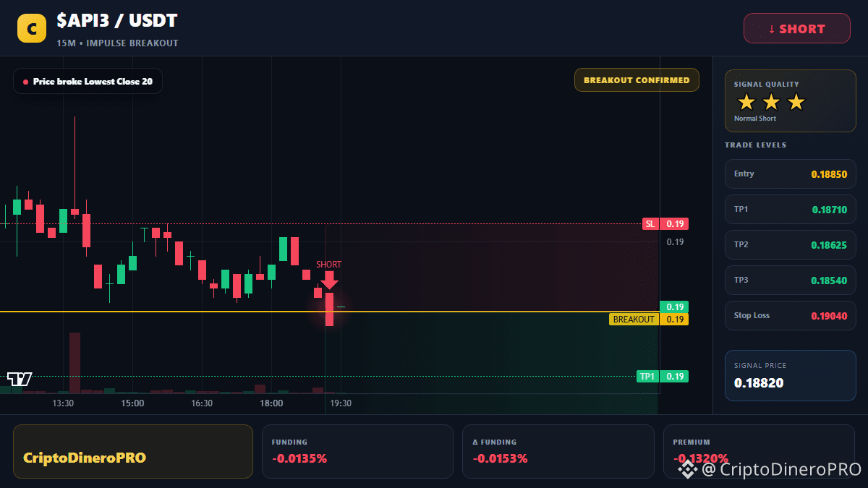
Task: Click the green TP1 tag on chart
Action: click(647, 376)
